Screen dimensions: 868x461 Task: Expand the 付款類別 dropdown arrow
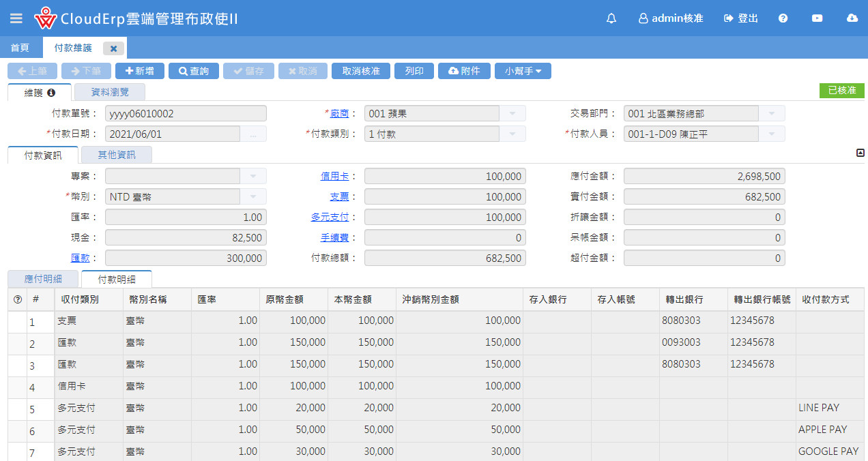coord(512,134)
